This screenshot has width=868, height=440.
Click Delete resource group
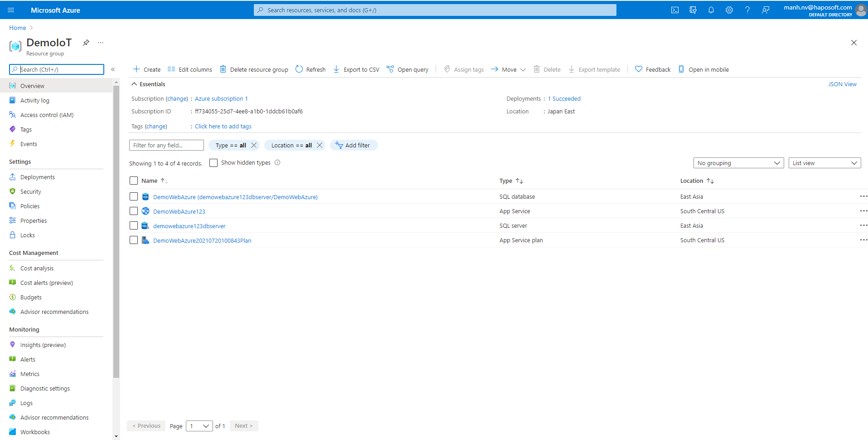pyautogui.click(x=254, y=69)
